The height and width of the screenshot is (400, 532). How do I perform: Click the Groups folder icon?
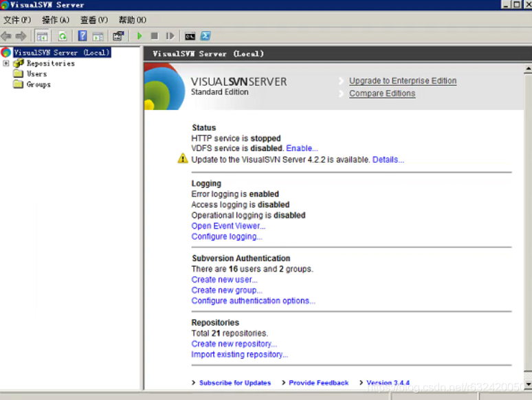click(18, 84)
